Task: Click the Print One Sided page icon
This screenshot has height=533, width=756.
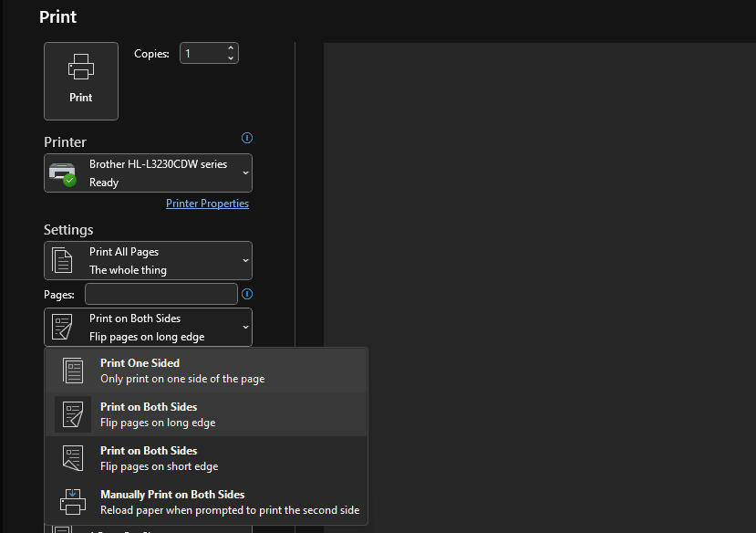Action: [73, 371]
